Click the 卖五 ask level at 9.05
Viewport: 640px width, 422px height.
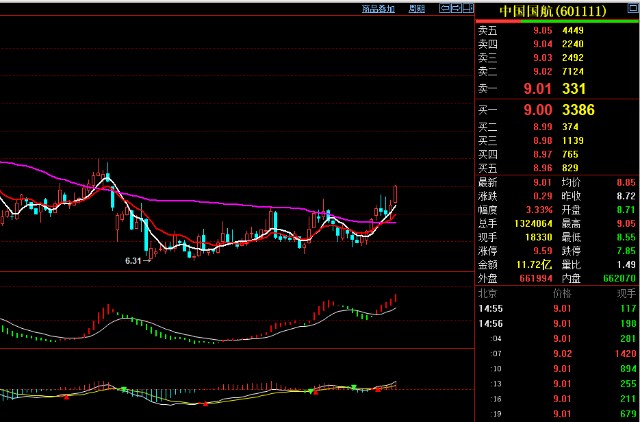pos(556,29)
